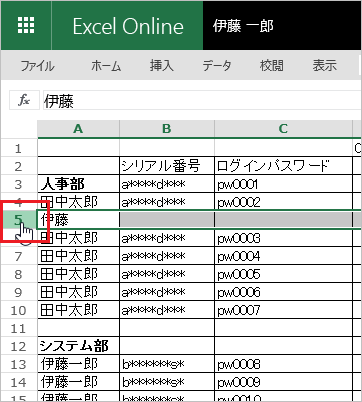The image size is (362, 402).
Task: Click the pw0007 cell
Action: (x=283, y=310)
